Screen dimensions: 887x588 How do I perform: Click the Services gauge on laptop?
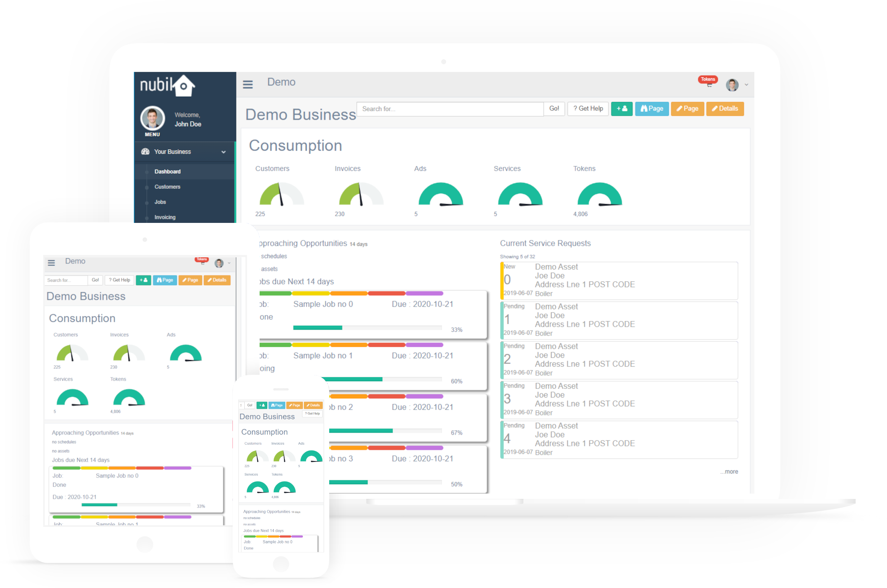[520, 194]
